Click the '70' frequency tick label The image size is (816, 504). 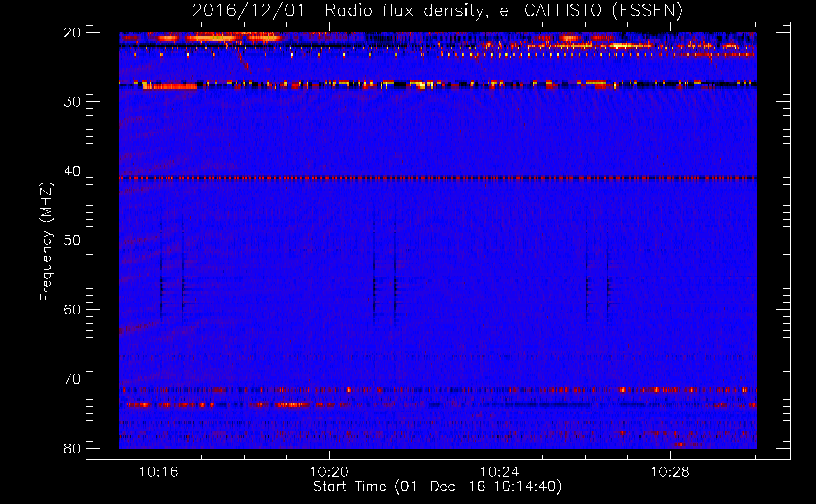click(73, 379)
